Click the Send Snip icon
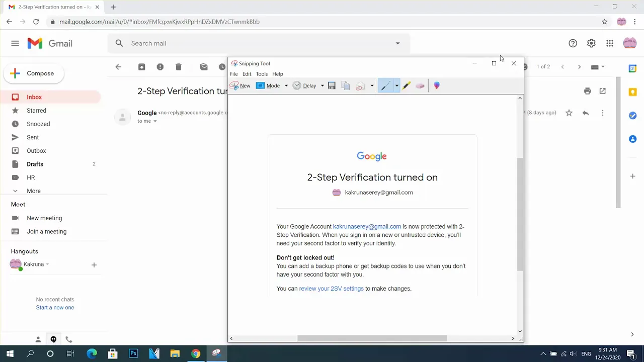This screenshot has width=644, height=362. [360, 86]
